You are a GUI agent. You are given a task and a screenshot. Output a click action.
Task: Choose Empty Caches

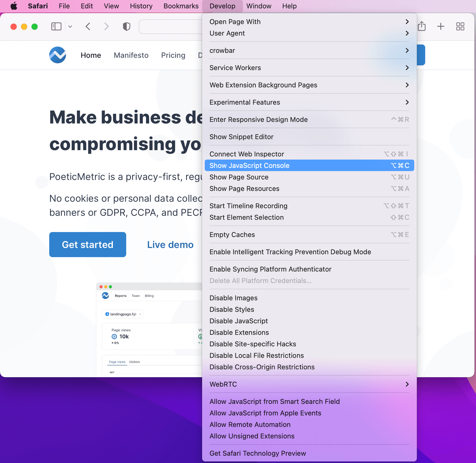(309, 235)
